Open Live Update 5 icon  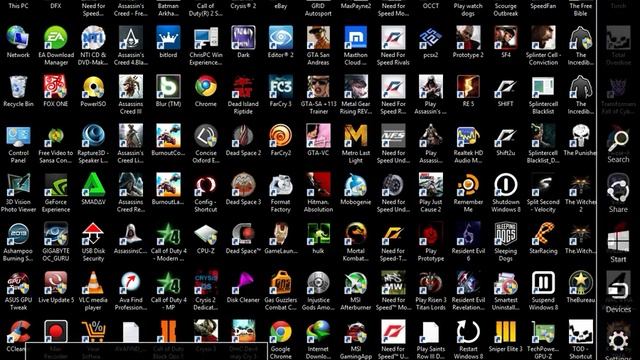(56, 282)
